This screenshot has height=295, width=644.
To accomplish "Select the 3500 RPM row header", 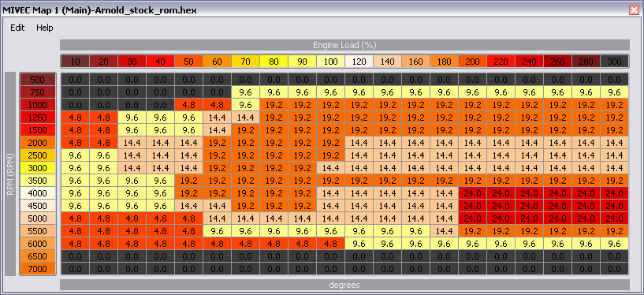I will (37, 181).
